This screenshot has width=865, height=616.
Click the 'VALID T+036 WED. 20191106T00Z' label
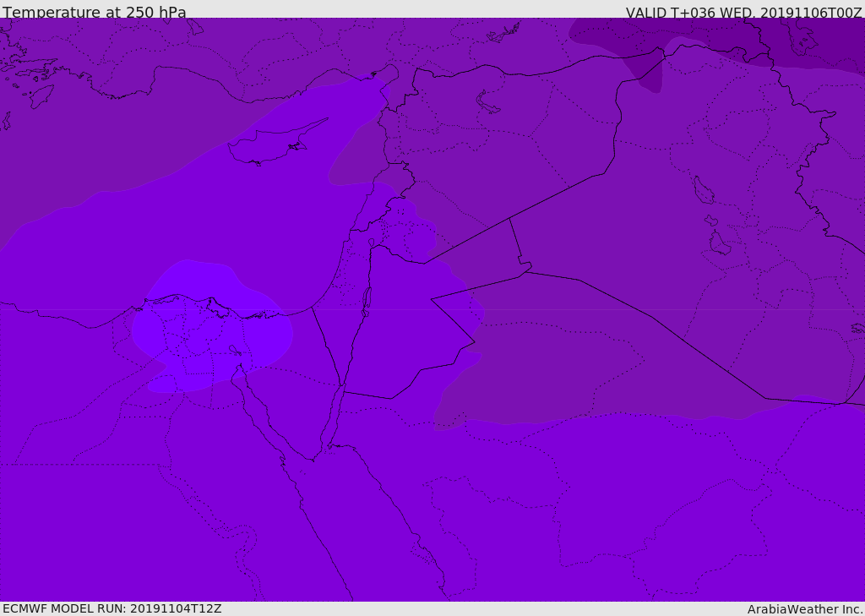coord(743,12)
